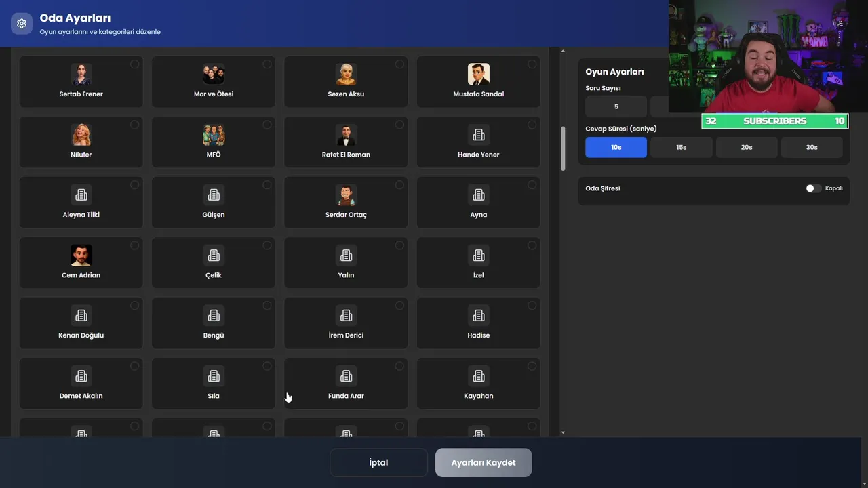868x488 pixels.
Task: Choose the 10s answer time
Action: 616,147
